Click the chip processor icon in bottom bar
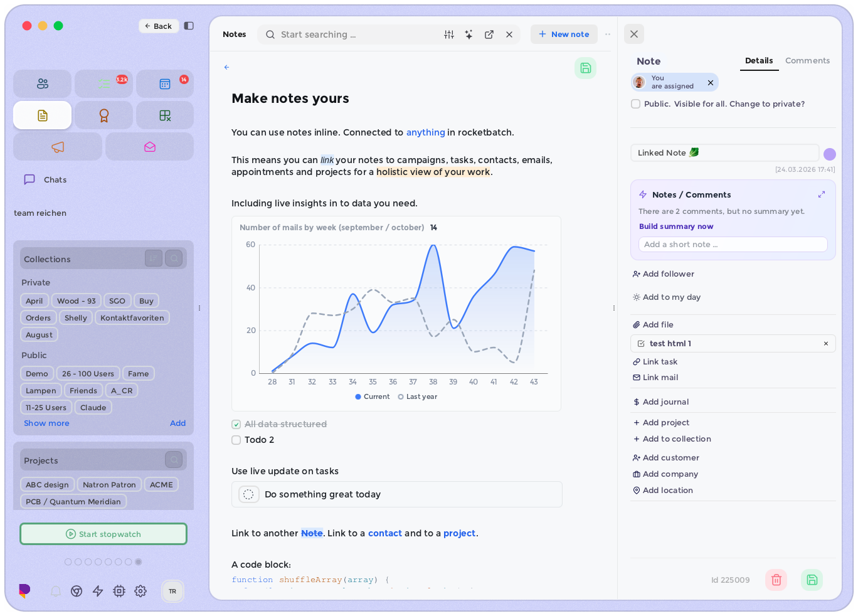The image size is (858, 616). coord(119,591)
